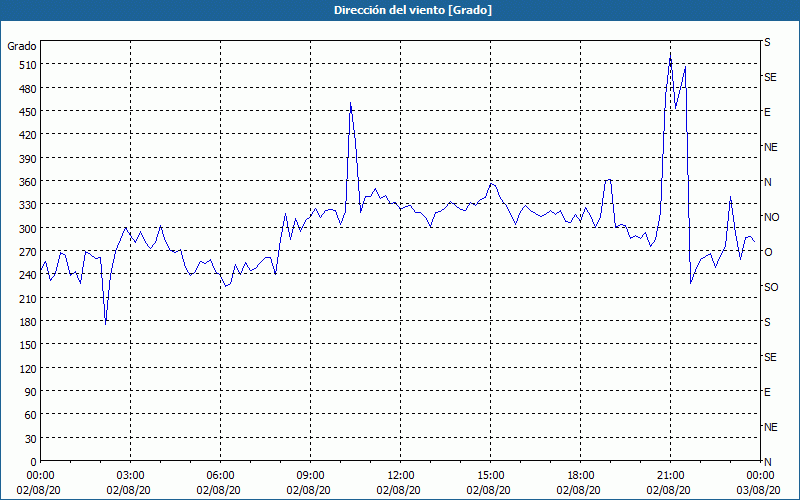Image resolution: width=800 pixels, height=500 pixels.
Task: Select the "SO" compass label at 225 degrees
Action: point(771,287)
